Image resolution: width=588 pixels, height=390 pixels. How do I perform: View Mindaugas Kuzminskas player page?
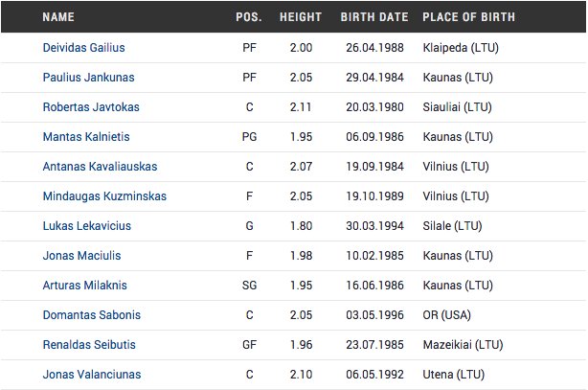[104, 195]
